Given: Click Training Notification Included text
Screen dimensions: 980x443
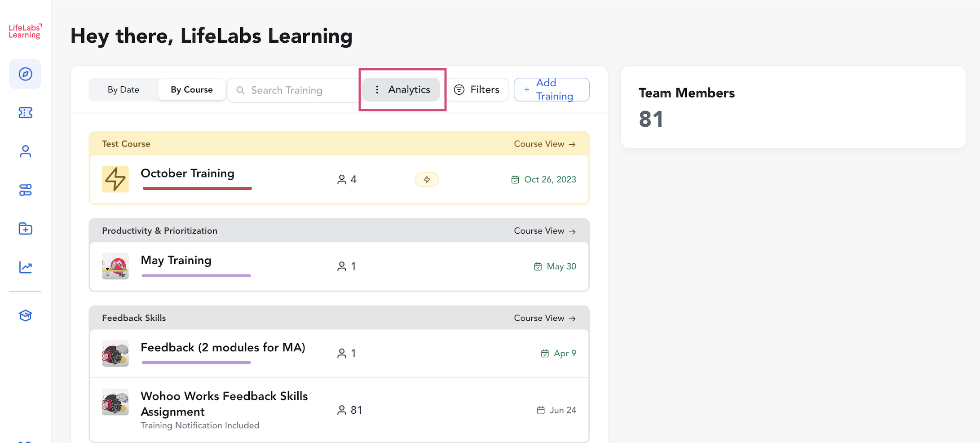Looking at the screenshot, I should (200, 425).
